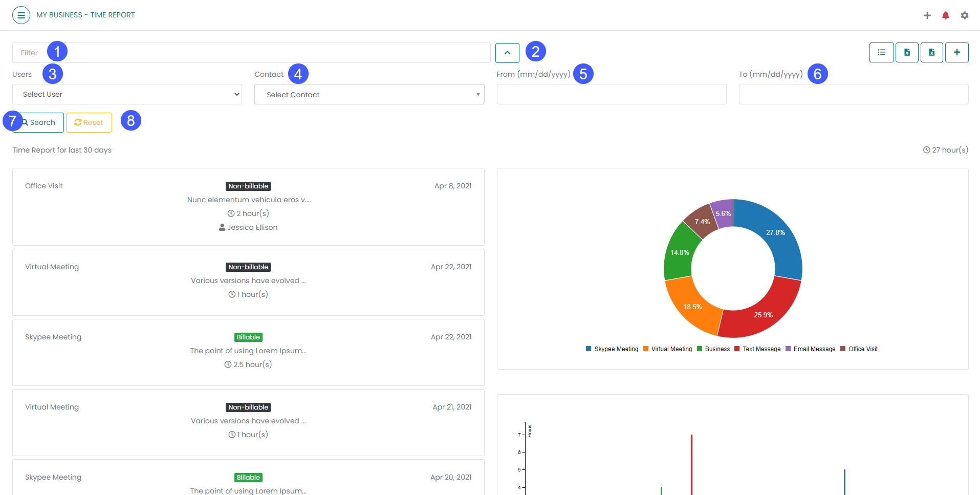This screenshot has height=495, width=980.
Task: Click the quick-add plus icon in the header
Action: (927, 15)
